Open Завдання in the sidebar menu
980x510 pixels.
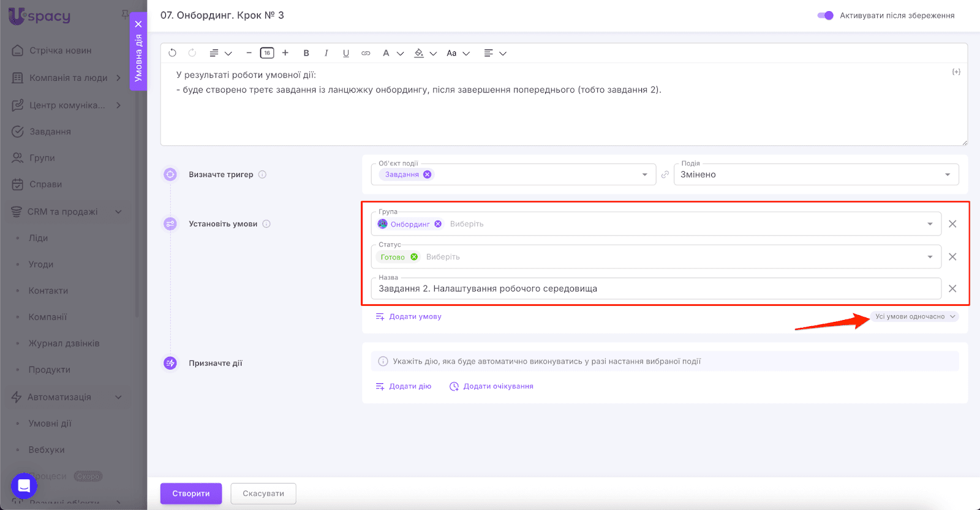(x=50, y=132)
